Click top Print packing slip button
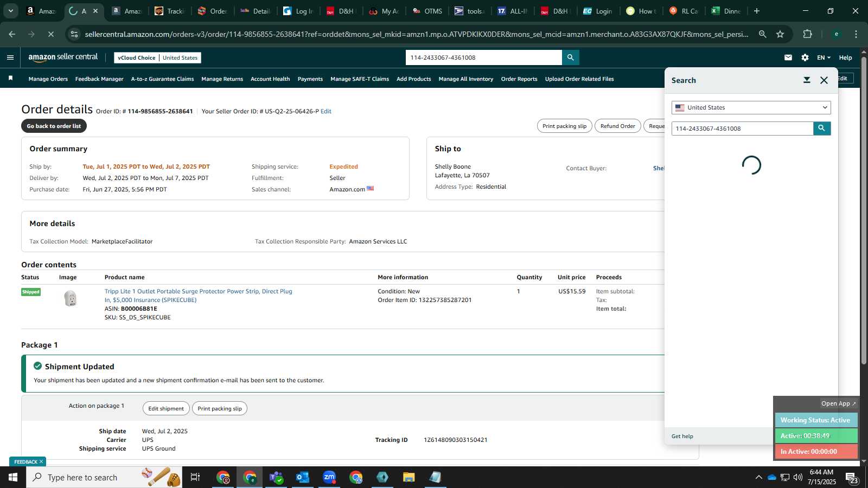Viewport: 868px width, 488px height. tap(564, 126)
